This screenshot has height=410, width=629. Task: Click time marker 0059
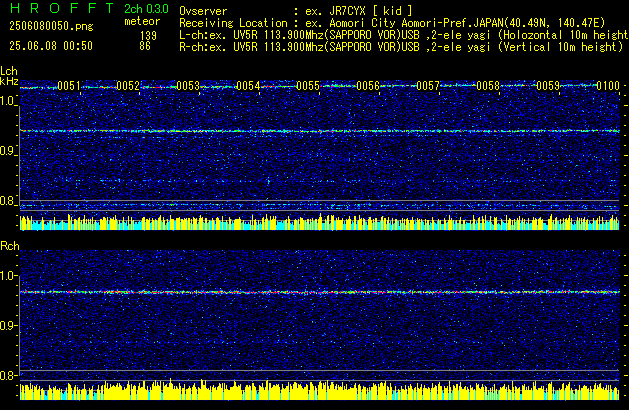548,86
